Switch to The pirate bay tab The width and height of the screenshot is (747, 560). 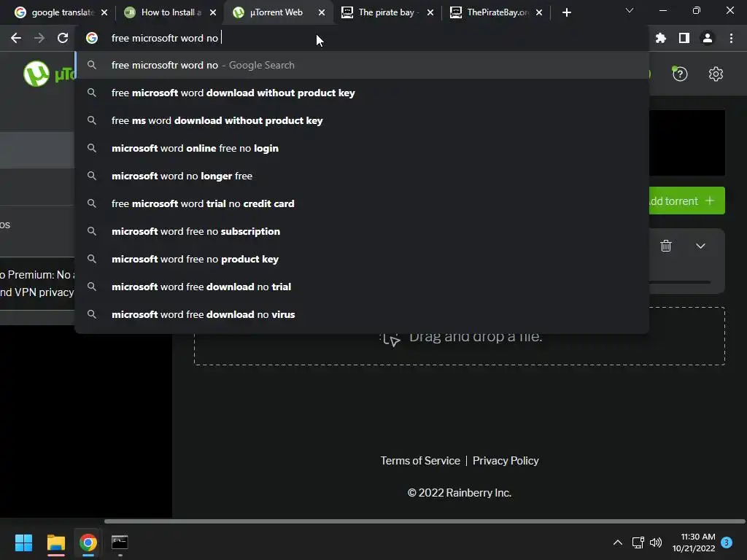(387, 12)
